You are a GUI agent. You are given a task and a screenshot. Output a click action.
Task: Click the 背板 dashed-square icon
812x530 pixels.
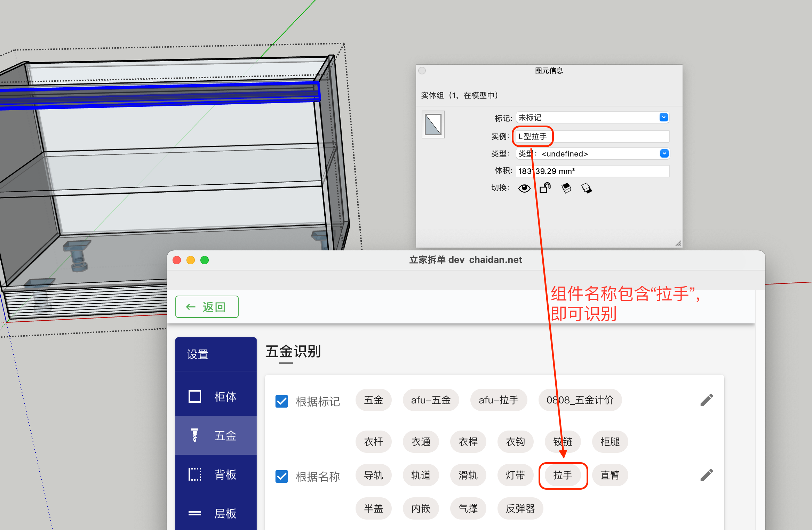pos(195,474)
